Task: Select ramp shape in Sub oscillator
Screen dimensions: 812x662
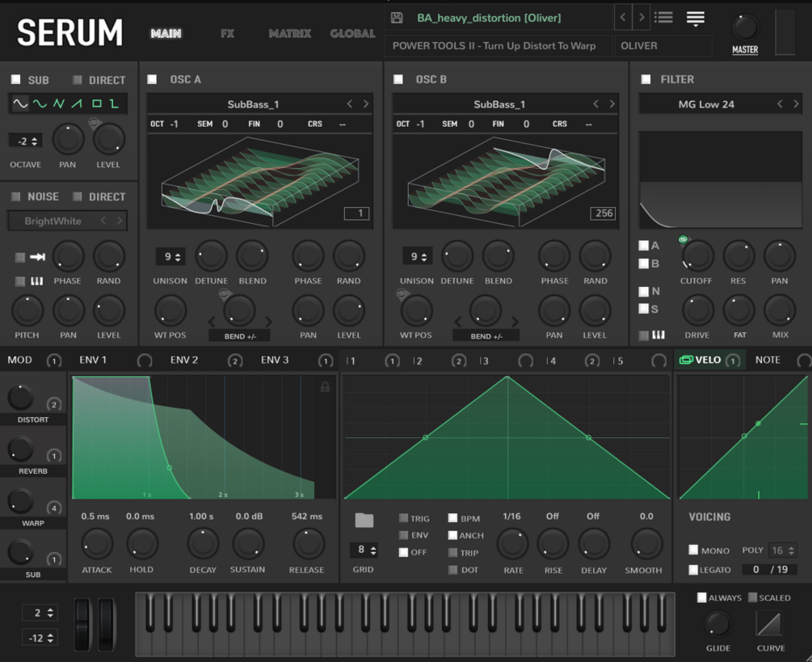Action: click(x=78, y=103)
